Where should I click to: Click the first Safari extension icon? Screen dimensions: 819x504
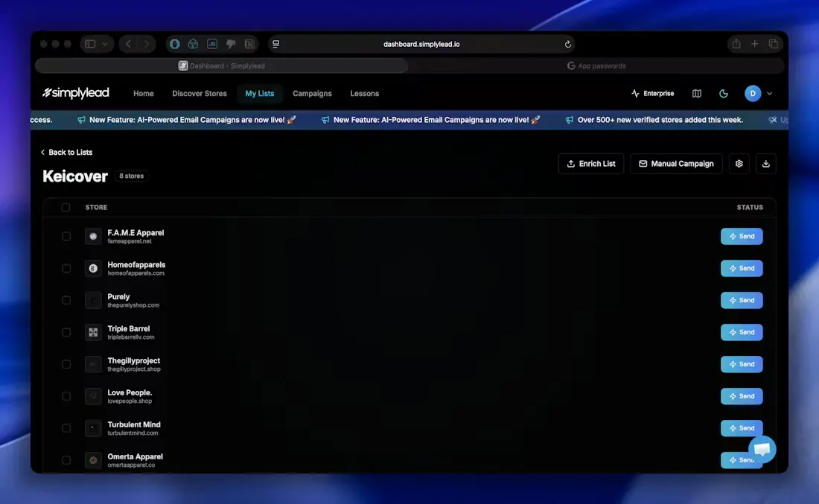pos(174,44)
